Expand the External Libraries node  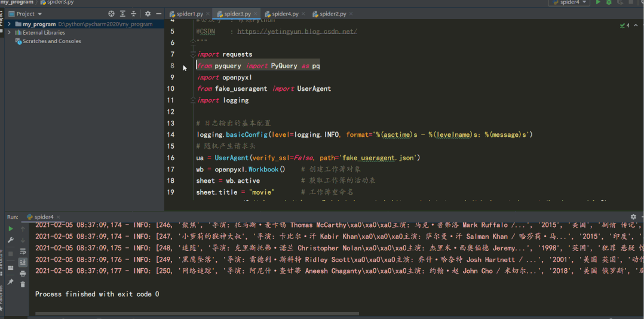pyautogui.click(x=9, y=32)
